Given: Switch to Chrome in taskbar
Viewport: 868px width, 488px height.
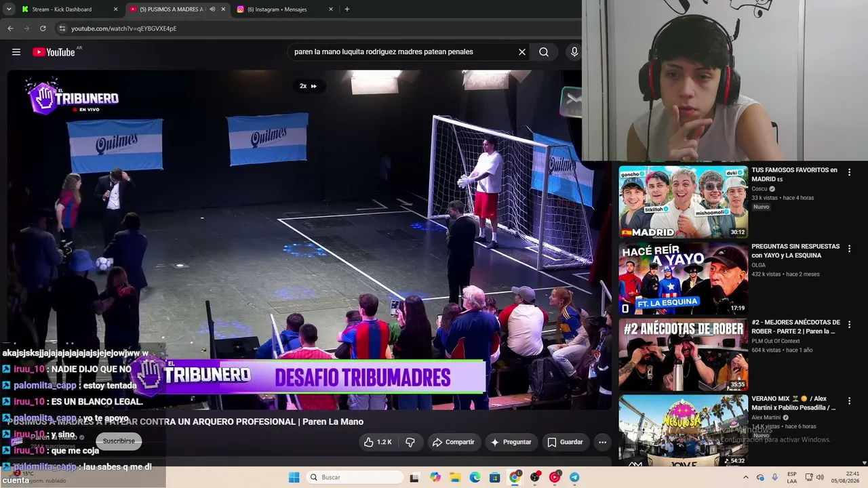Looking at the screenshot, I should pyautogui.click(x=515, y=477).
